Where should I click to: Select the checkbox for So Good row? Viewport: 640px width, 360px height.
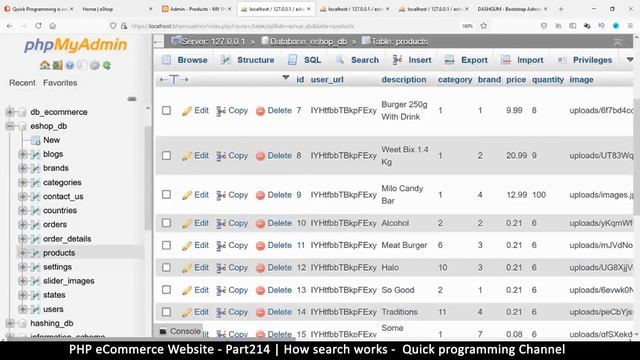(x=167, y=290)
